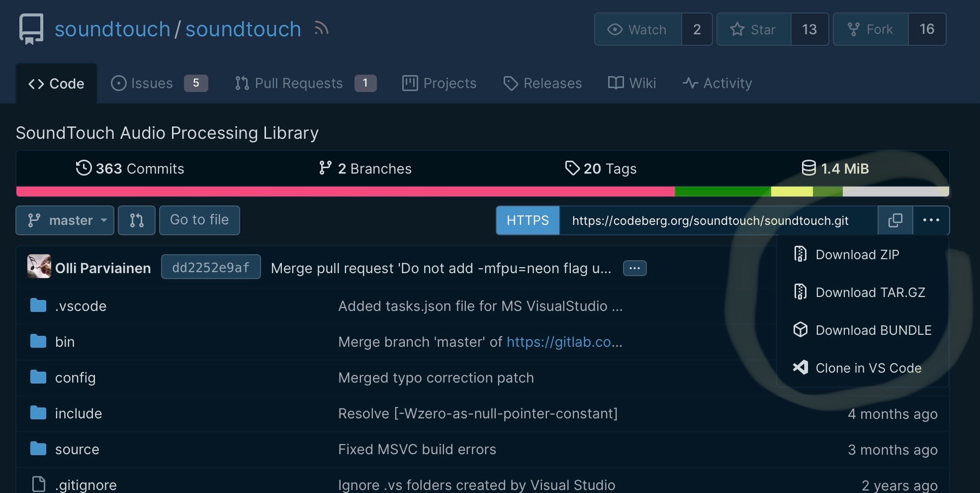
Task: Click the compare branches icon button
Action: click(x=137, y=220)
